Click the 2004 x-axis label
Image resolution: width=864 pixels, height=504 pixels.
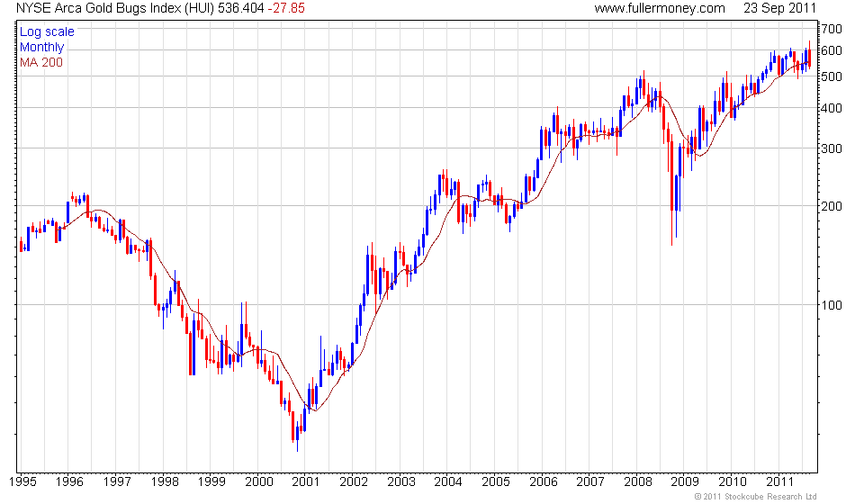[448, 482]
